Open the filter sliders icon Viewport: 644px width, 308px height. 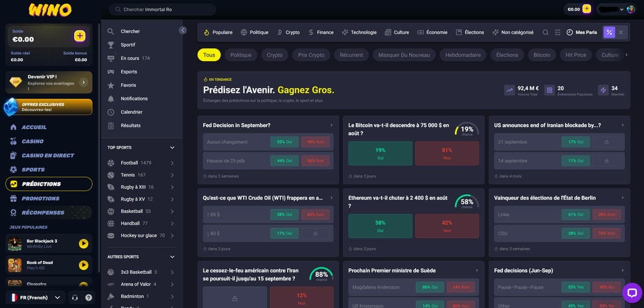[558, 32]
